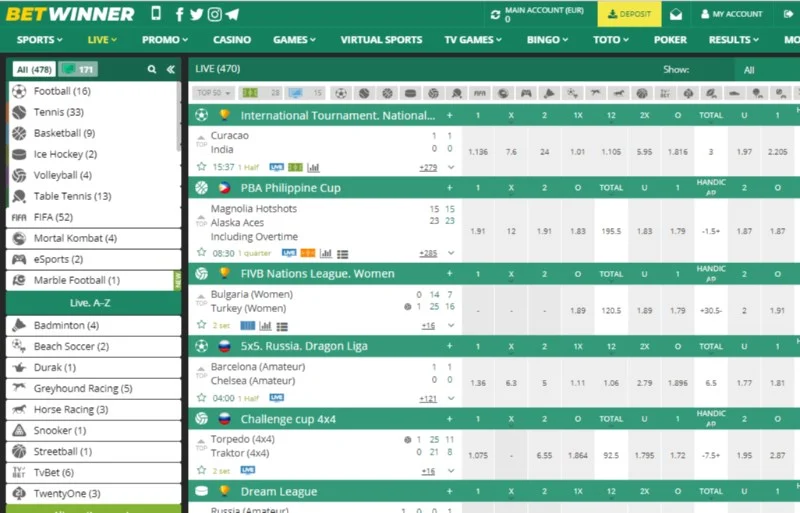This screenshot has height=513, width=800.
Task: Add Magnolia Hotshots match to favorites
Action: pos(202,252)
